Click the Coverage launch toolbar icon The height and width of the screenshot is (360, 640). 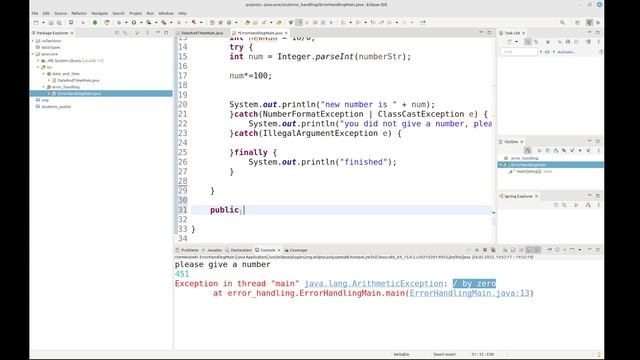tap(149, 23)
